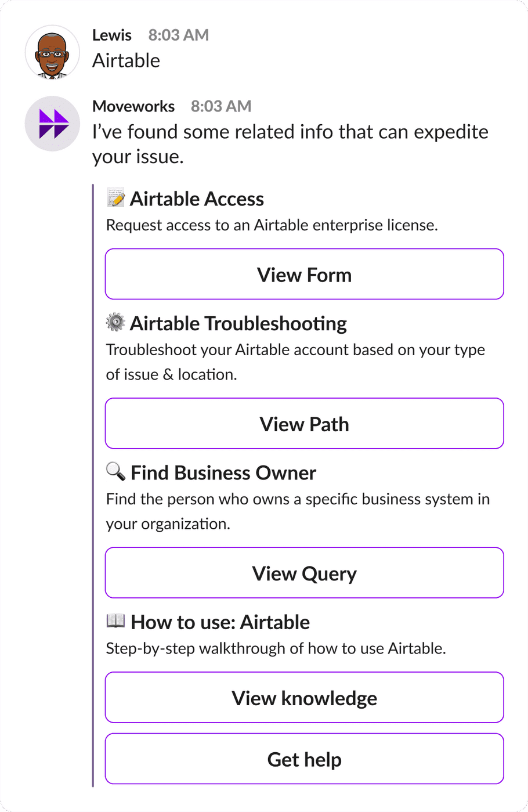This screenshot has height=812, width=528.
Task: Click the open book icon near How to use
Action: [x=116, y=620]
